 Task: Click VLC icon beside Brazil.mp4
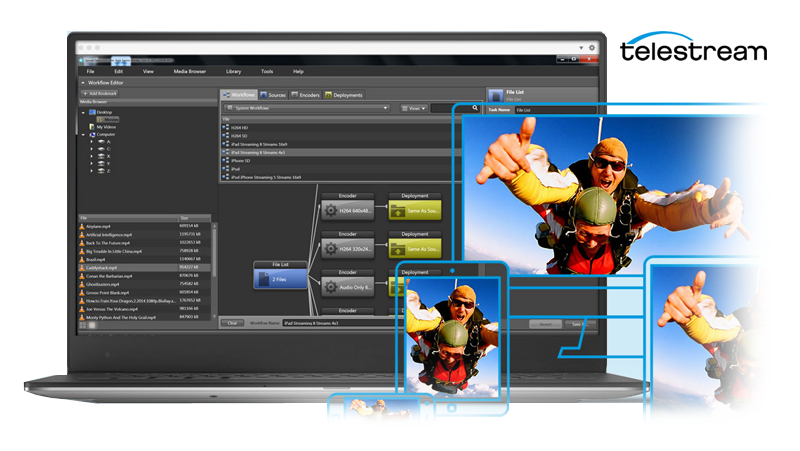(82, 259)
